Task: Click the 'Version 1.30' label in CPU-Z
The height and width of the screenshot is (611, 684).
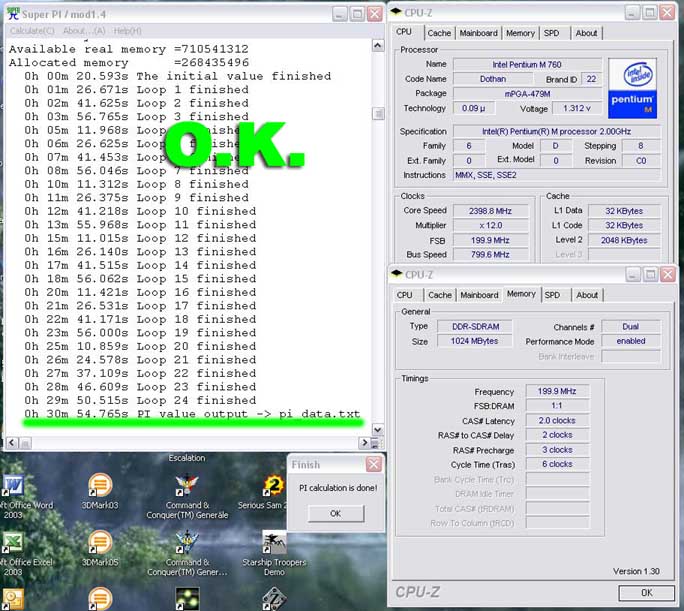Action: coord(636,571)
